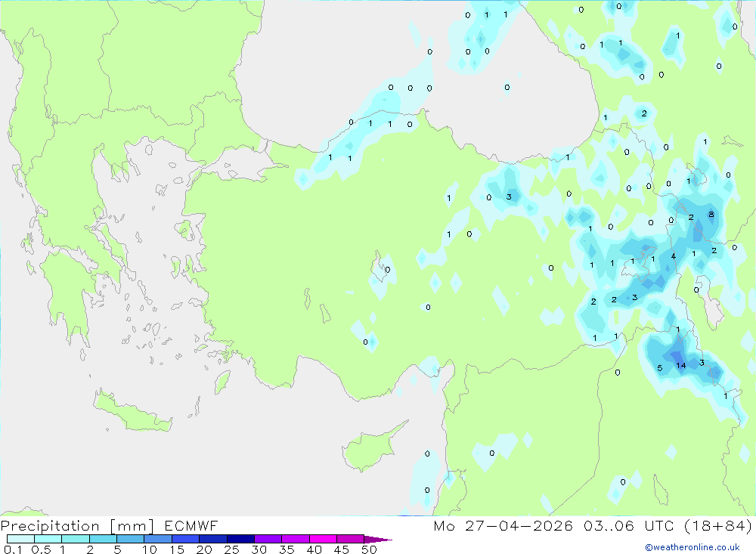Select the '03..06 UTC' time text
The image size is (756, 554).
628,525
